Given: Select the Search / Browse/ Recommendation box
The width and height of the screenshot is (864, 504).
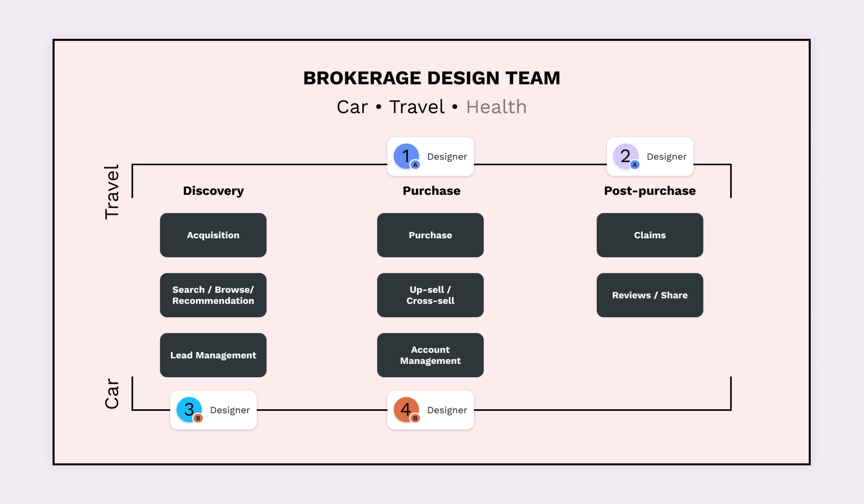Looking at the screenshot, I should 213,295.
